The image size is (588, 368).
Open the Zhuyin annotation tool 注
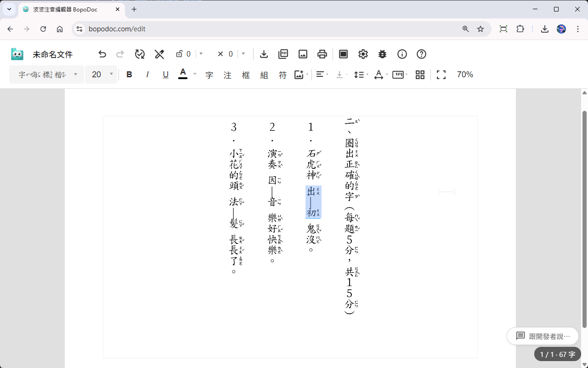point(227,75)
